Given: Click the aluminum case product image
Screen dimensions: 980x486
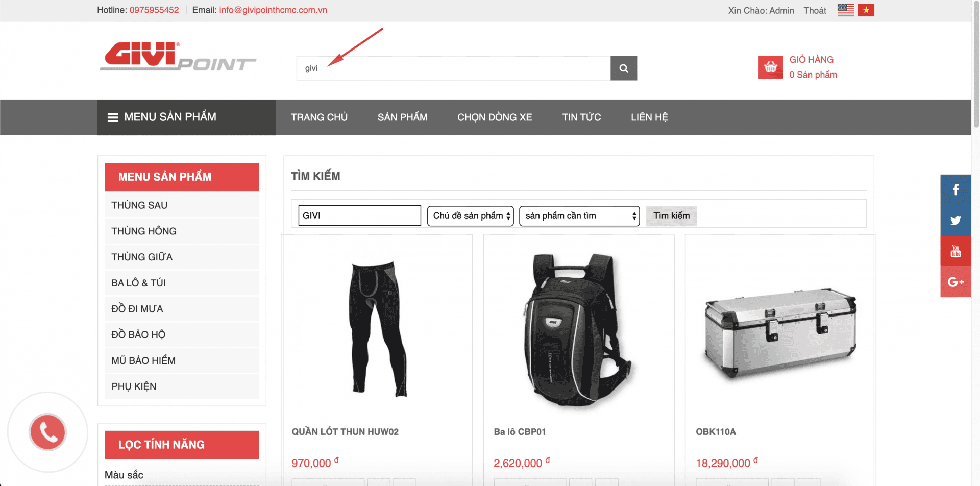Looking at the screenshot, I should [x=780, y=334].
